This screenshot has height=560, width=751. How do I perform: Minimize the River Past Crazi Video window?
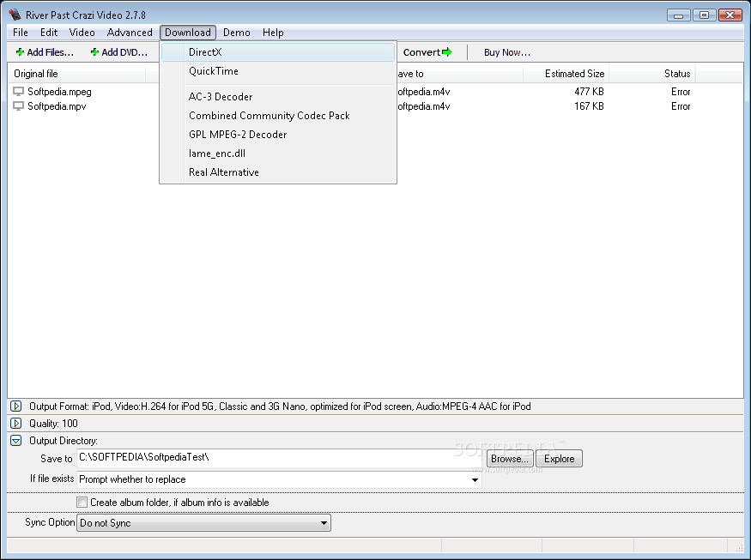click(x=678, y=15)
